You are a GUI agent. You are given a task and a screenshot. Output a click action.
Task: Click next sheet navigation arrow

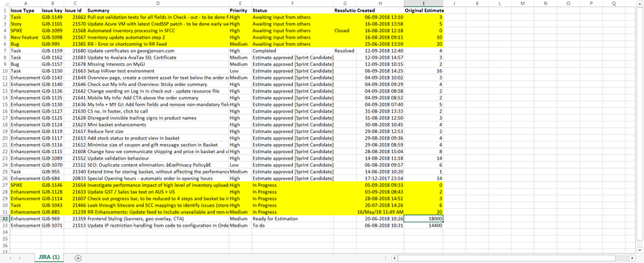click(21, 258)
